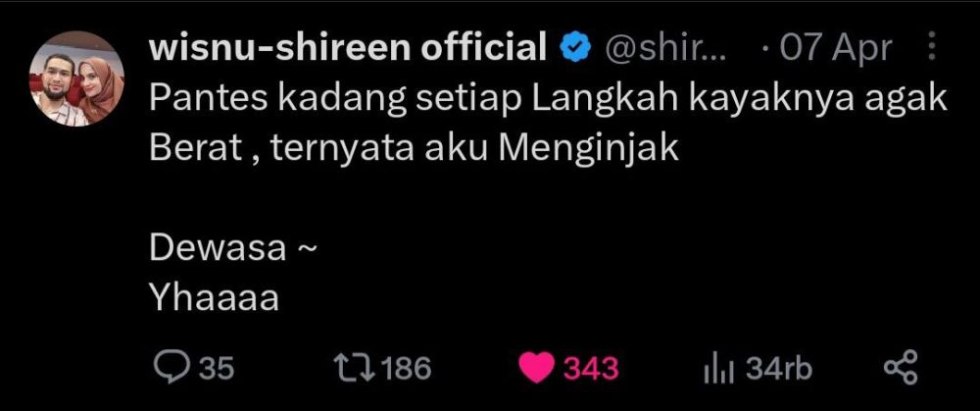Click the word "Dewasa ~" in tweet
The image size is (980, 411).
(x=233, y=249)
